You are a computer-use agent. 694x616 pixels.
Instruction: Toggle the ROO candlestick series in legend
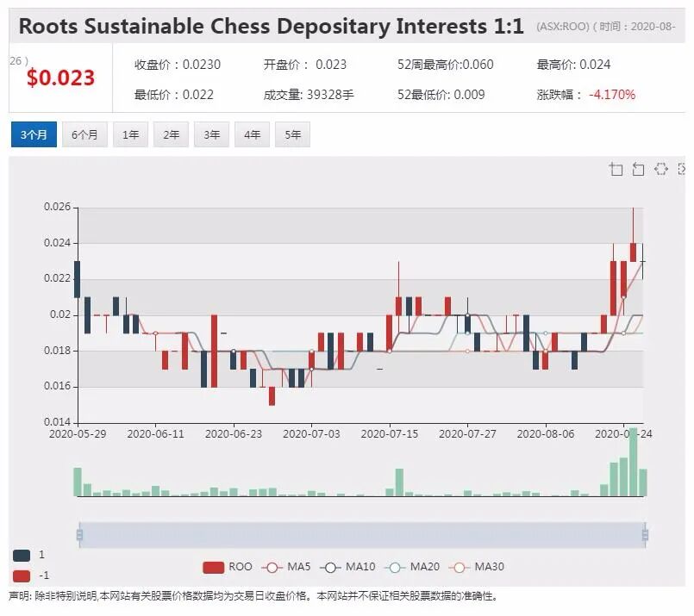click(228, 567)
